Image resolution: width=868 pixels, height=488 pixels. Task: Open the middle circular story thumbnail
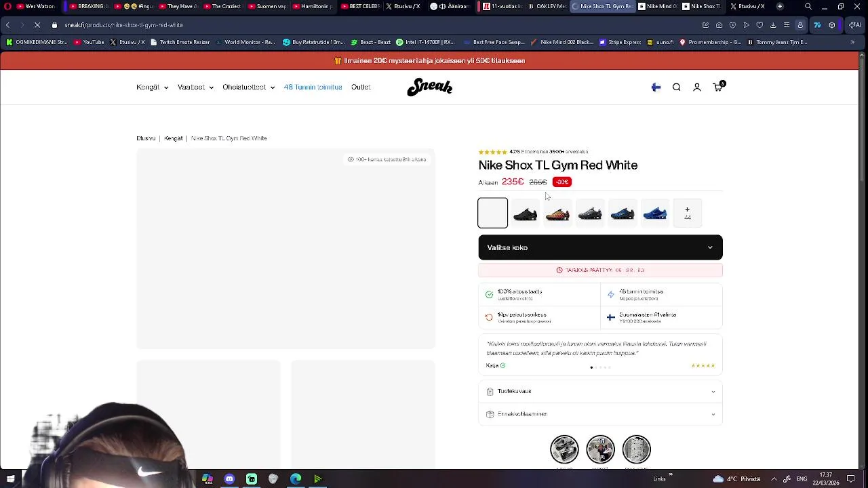tap(600, 449)
